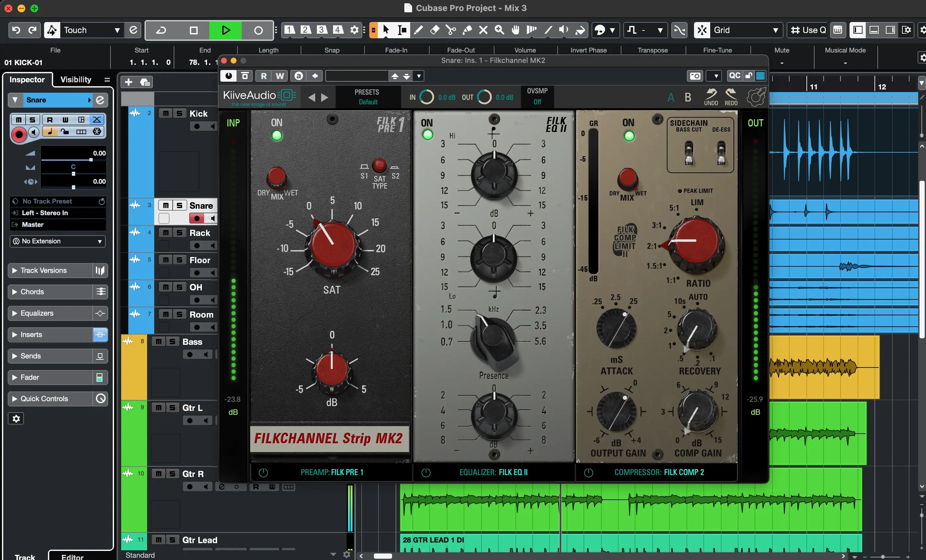926x560 pixels.
Task: Click the Add Track plus button
Action: [x=129, y=82]
